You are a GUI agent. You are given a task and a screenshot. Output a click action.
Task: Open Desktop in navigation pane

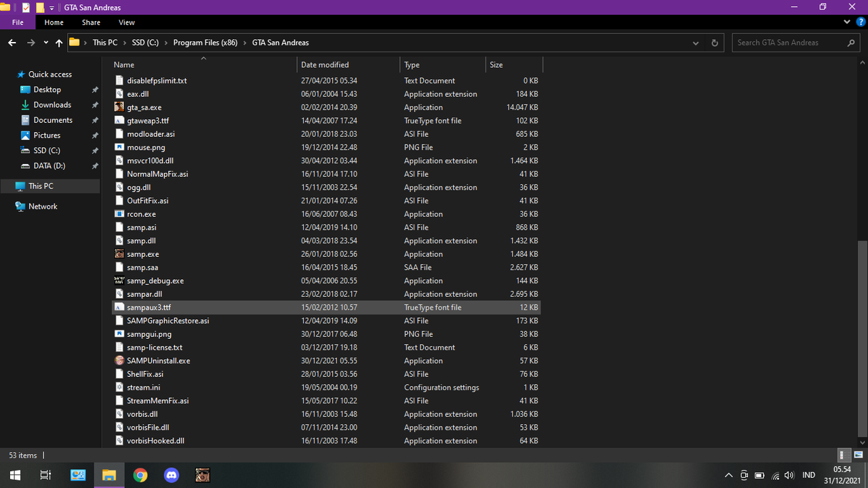tap(47, 89)
